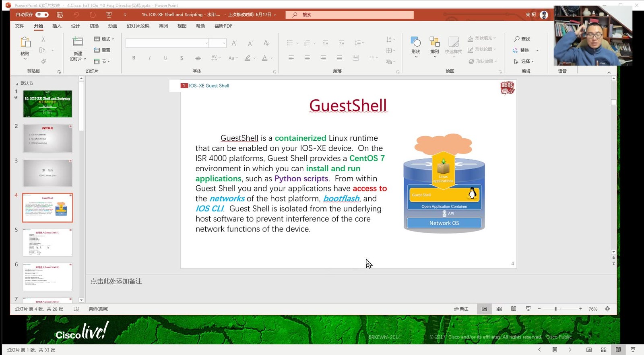Select slide 5 thumbnail in the slide panel

[47, 242]
